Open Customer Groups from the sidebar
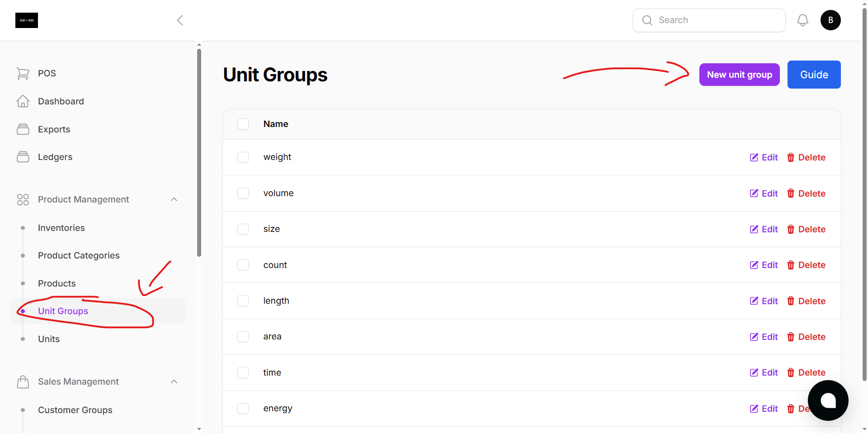 point(75,410)
